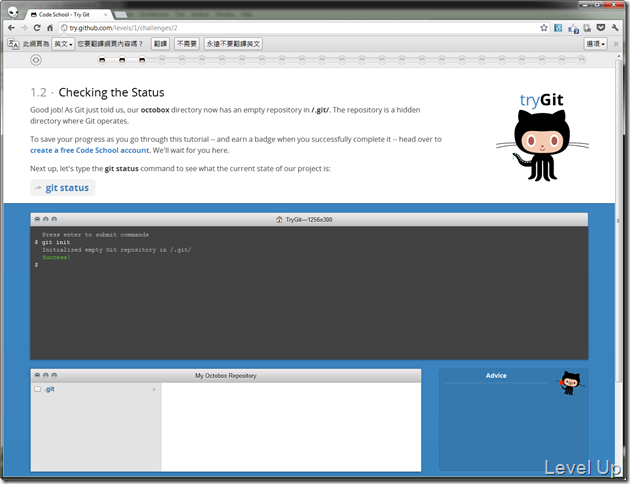The height and width of the screenshot is (484, 630).
Task: Insert the git status command button
Action: (x=63, y=188)
